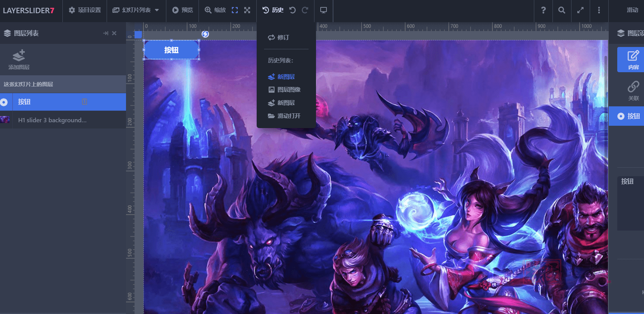Click the 预览 preview play button
This screenshot has height=314, width=644.
tap(182, 10)
